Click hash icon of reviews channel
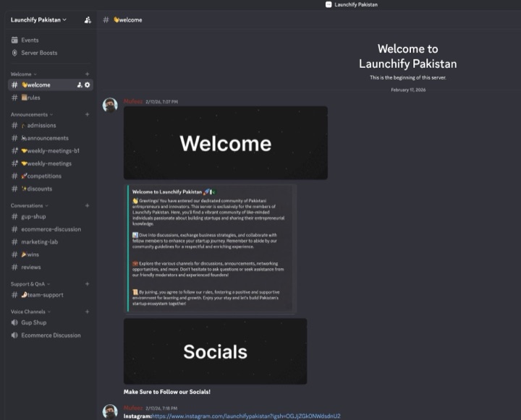521x420 pixels. [14, 267]
